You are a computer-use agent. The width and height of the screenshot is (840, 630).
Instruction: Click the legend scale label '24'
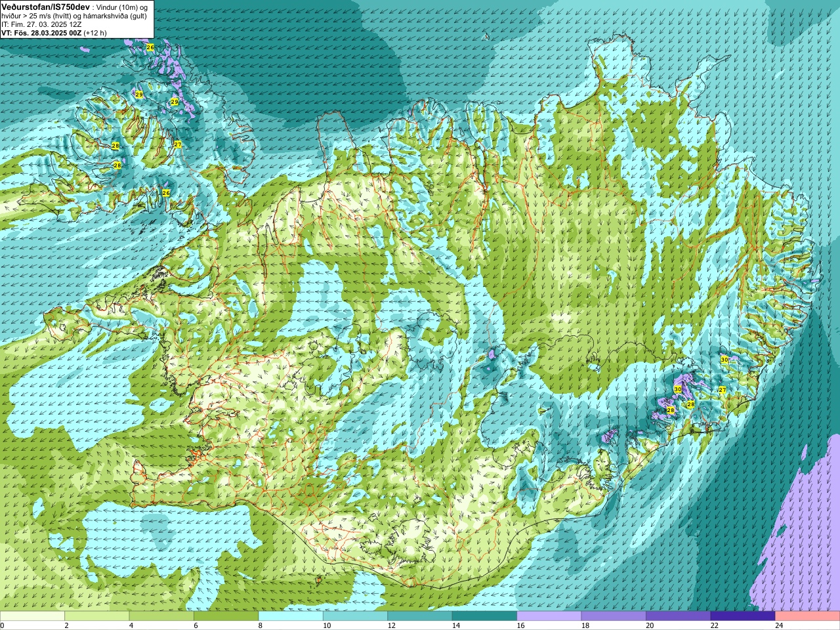tap(779, 625)
